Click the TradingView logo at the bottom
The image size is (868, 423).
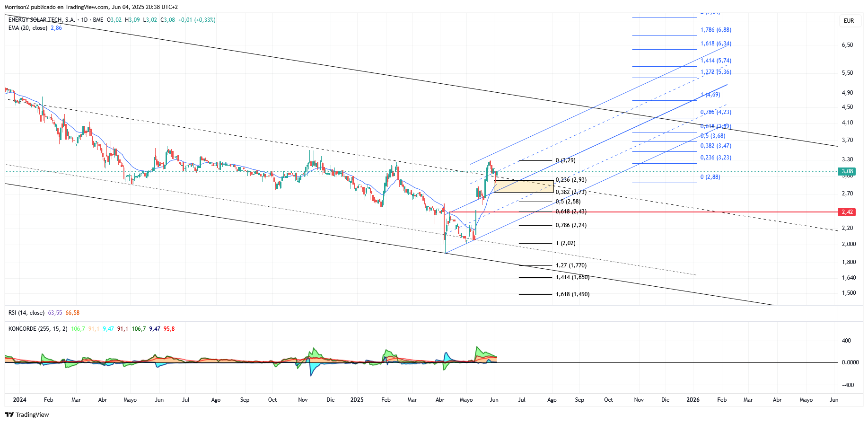tap(27, 414)
